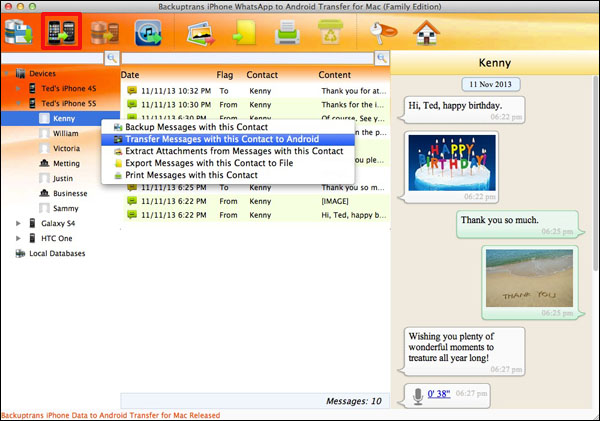Viewport: 600px width, 421px height.
Task: Select the 6:25 PM message row
Action: click(256, 188)
